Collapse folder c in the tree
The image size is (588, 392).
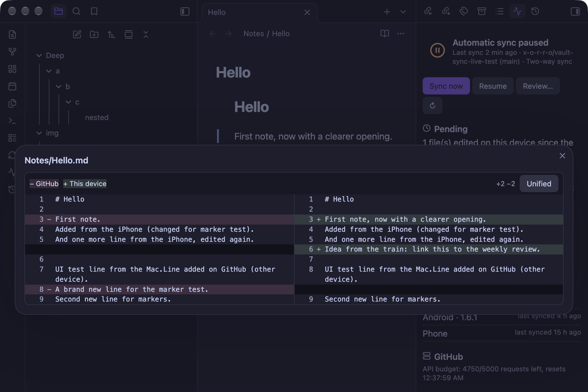pos(68,102)
